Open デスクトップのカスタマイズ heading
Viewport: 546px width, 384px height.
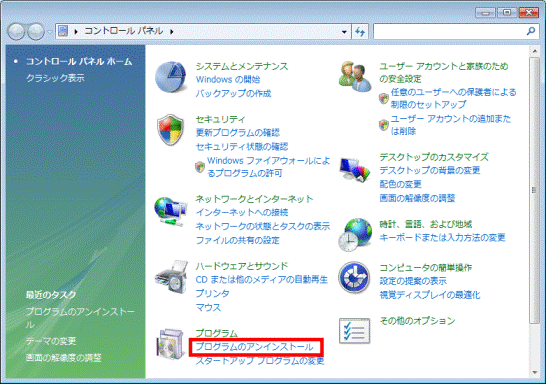[434, 157]
